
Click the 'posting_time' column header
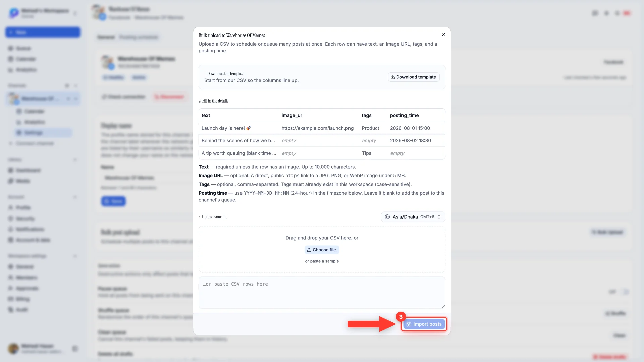pyautogui.click(x=404, y=115)
